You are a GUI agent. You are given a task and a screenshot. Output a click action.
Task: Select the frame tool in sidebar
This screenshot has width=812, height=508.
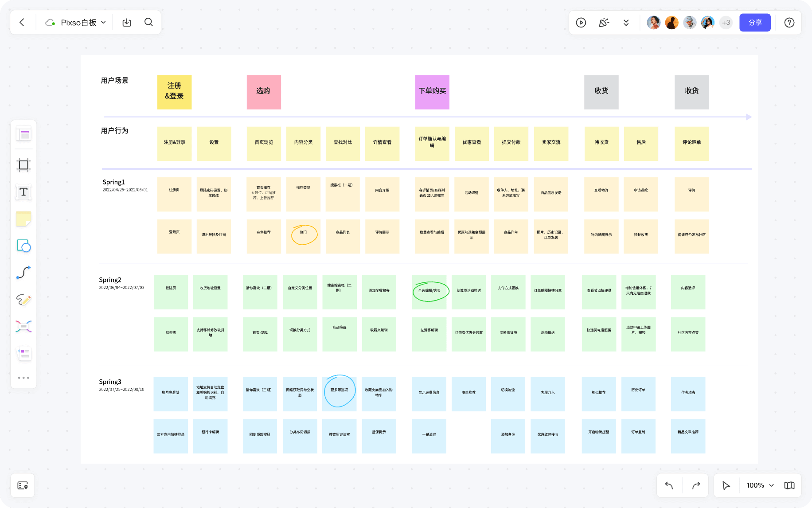click(x=23, y=165)
